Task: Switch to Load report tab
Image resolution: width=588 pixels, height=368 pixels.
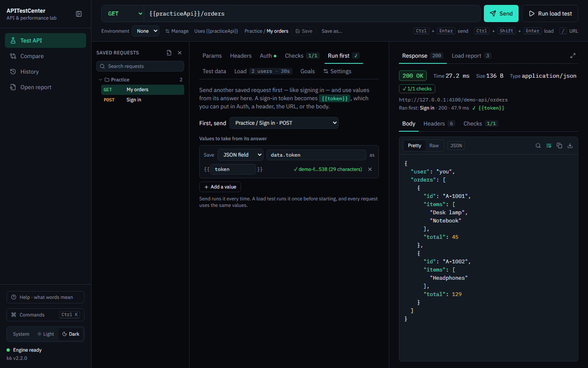Action: [x=471, y=56]
